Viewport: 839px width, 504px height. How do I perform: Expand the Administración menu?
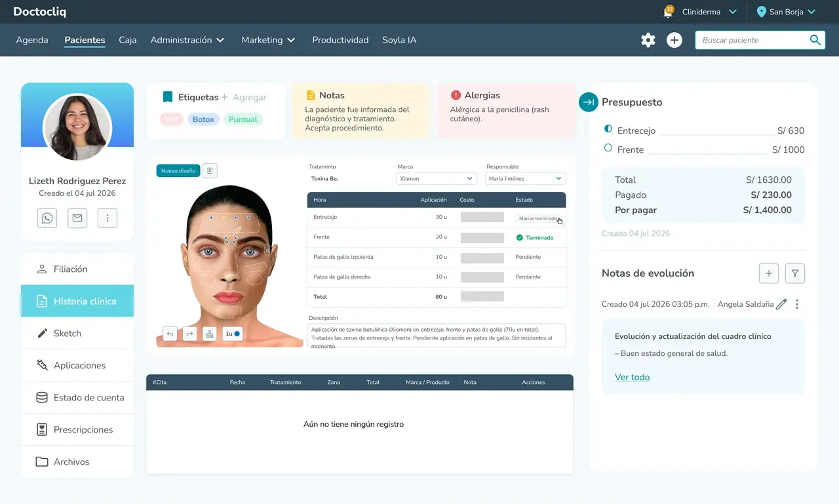pyautogui.click(x=187, y=40)
